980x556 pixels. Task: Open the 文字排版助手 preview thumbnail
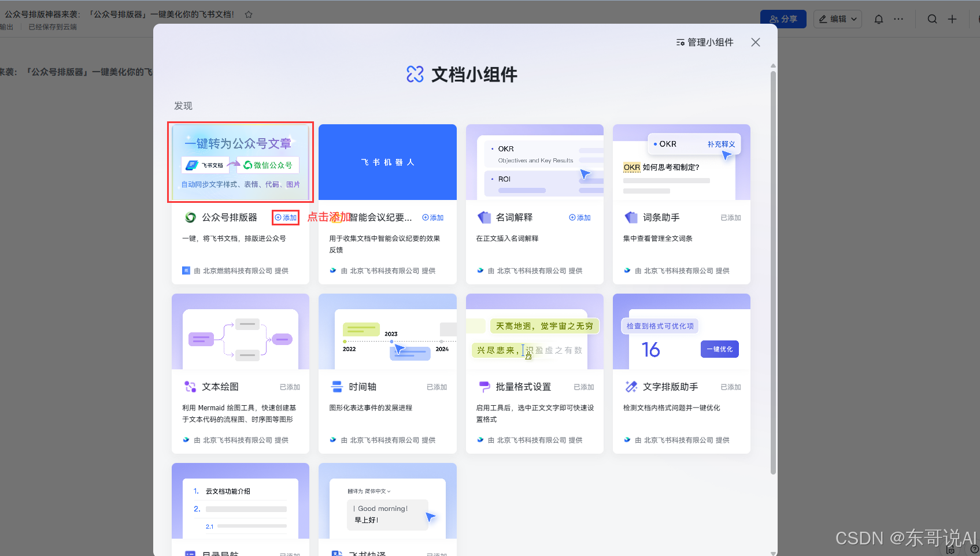click(682, 332)
